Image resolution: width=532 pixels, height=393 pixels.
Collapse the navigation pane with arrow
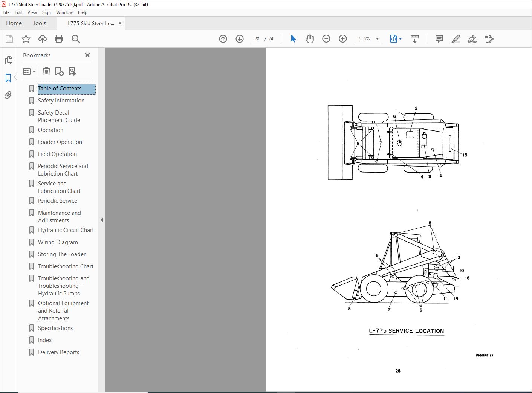(102, 220)
